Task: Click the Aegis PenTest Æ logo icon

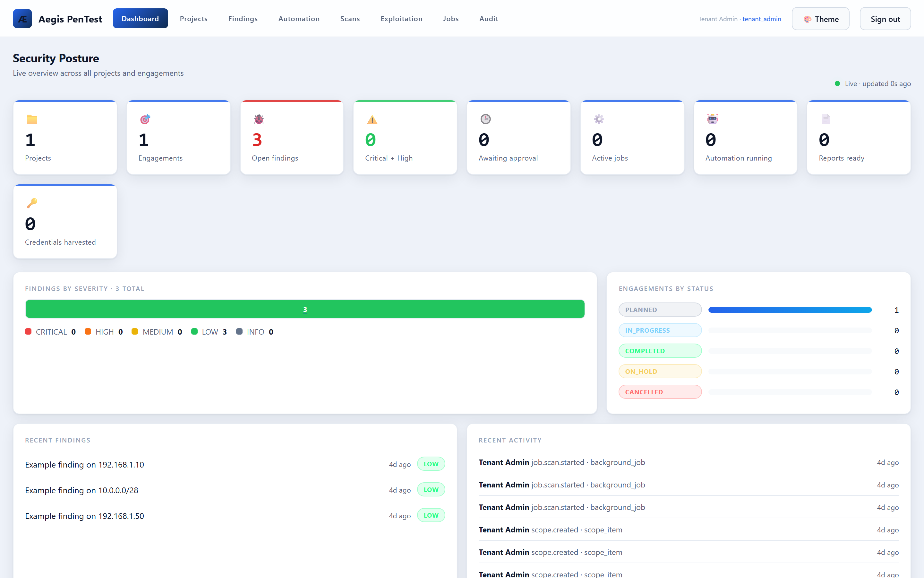Action: tap(22, 19)
